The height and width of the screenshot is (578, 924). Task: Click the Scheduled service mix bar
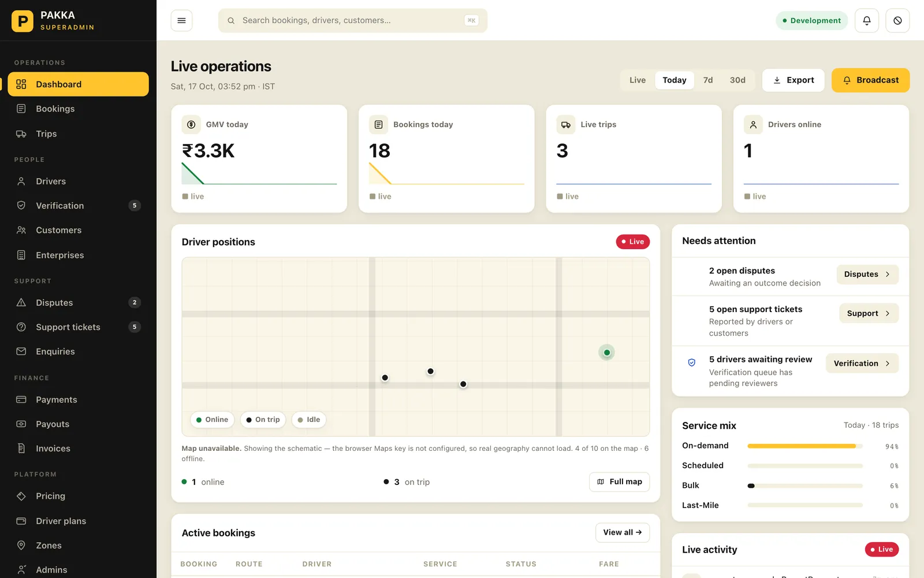point(804,466)
